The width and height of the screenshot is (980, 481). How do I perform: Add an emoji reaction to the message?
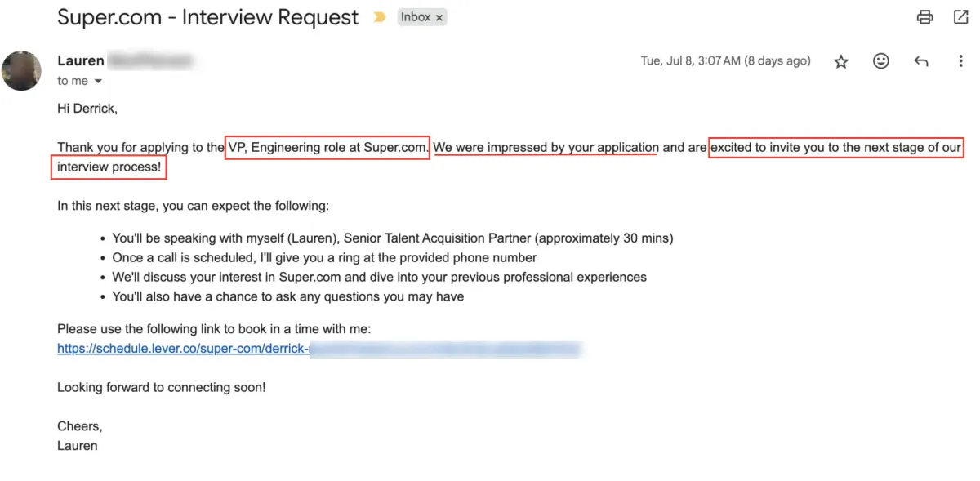881,61
